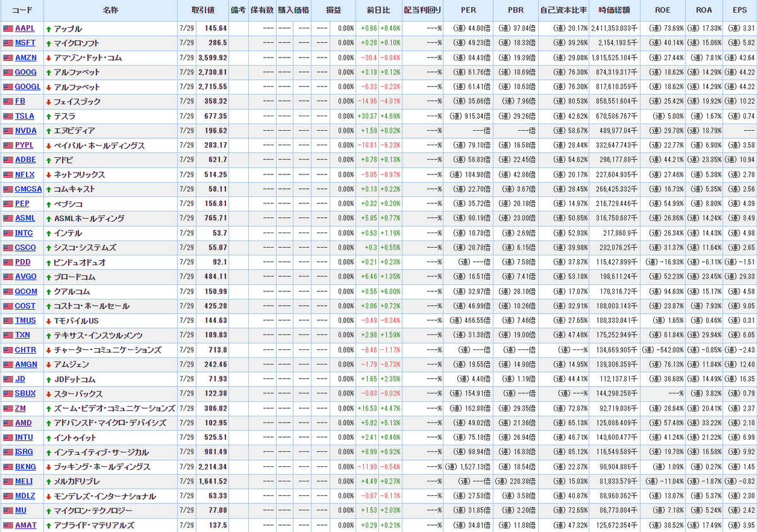Click the green up arrow beside テスラ
Viewport: 758px width, 532px height.
click(x=49, y=116)
